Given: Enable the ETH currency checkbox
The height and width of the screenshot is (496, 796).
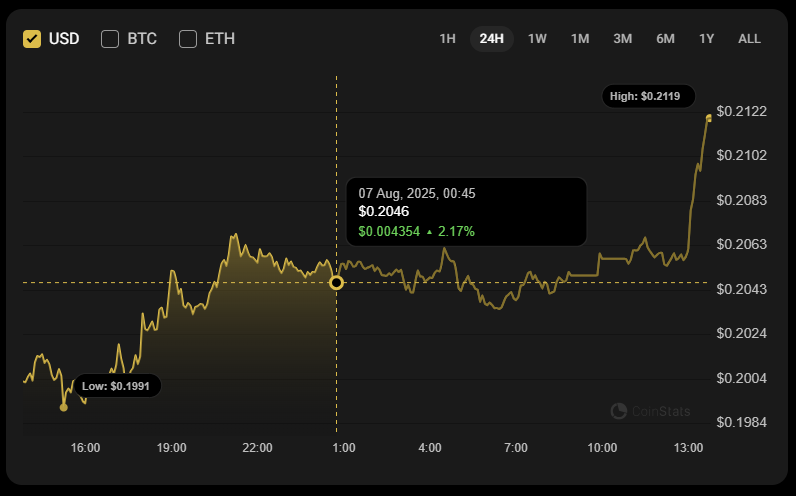Looking at the screenshot, I should click(x=188, y=39).
